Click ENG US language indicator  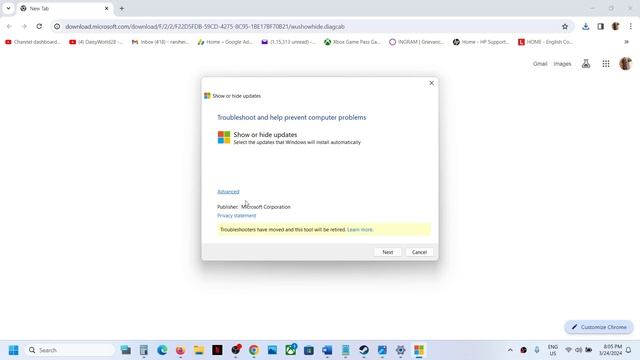(x=553, y=350)
